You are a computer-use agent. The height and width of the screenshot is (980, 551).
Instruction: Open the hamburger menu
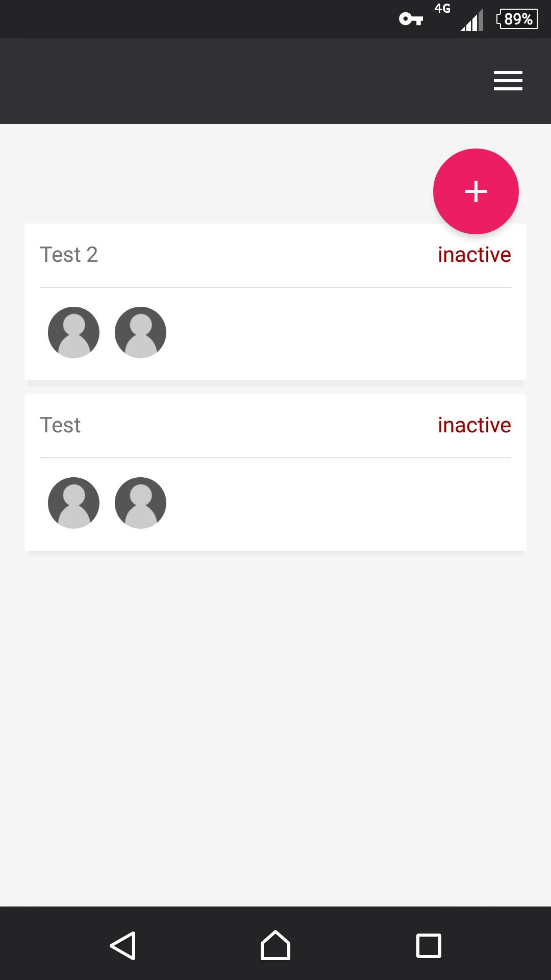click(508, 81)
